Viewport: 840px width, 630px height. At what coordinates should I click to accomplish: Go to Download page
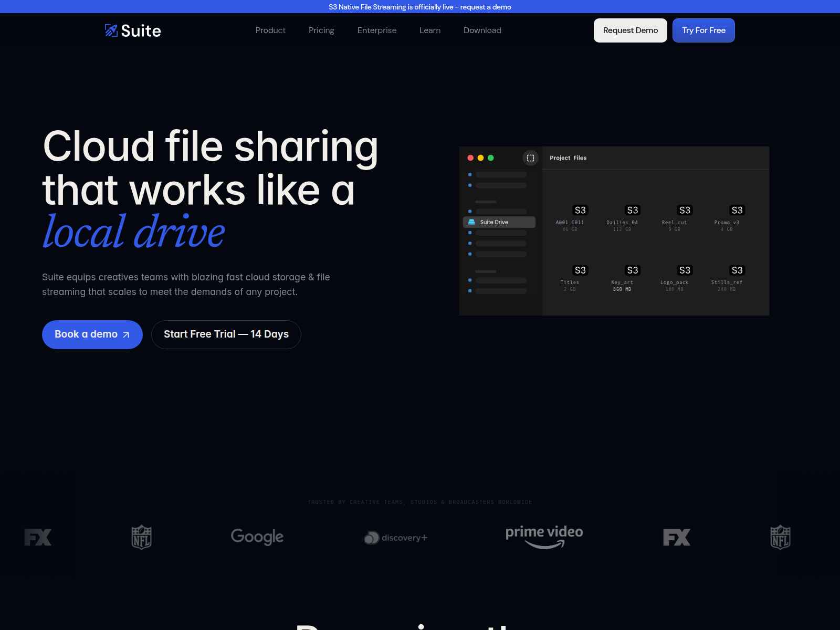click(482, 30)
